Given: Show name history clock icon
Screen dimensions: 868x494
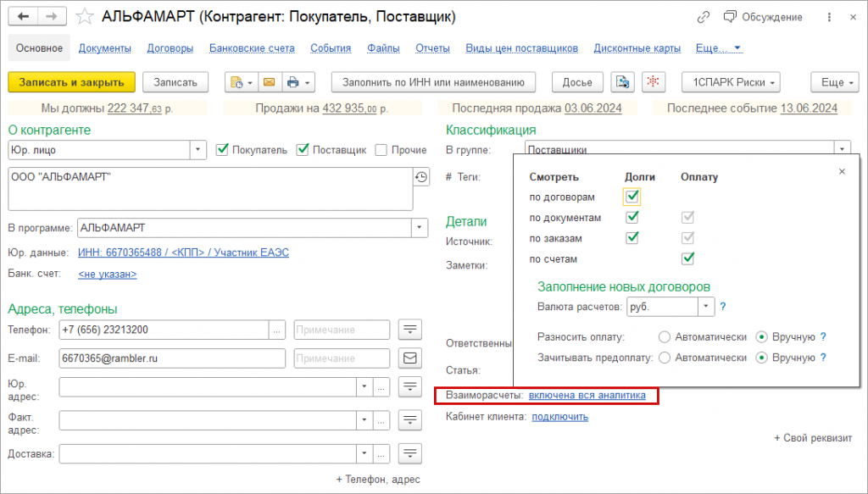Looking at the screenshot, I should point(421,177).
